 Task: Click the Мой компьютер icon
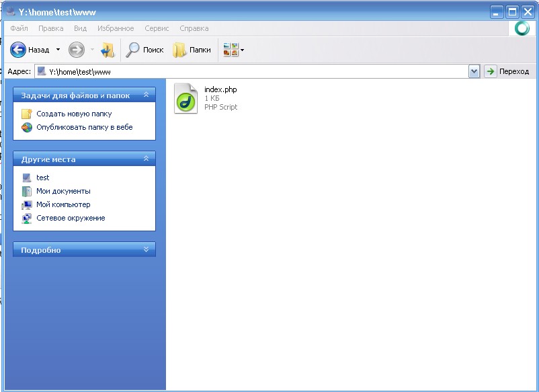pos(27,204)
